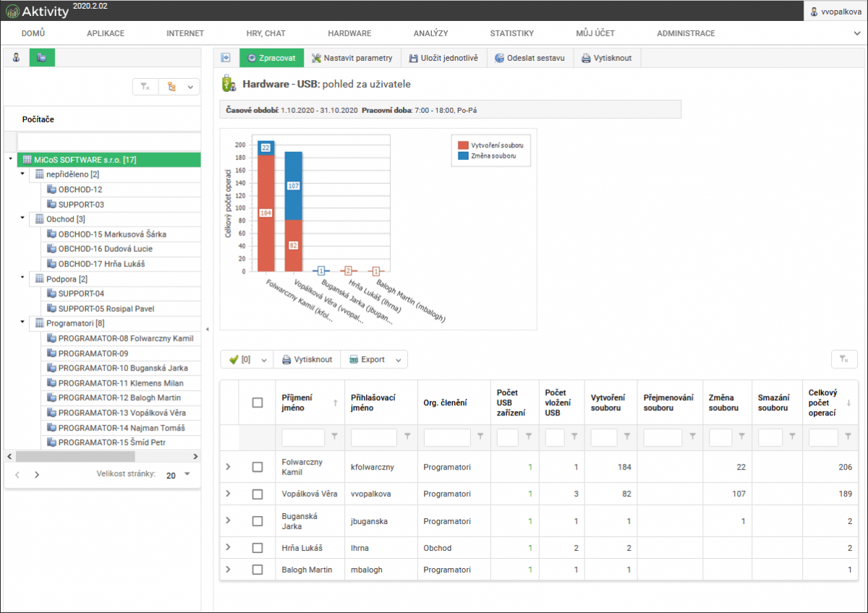This screenshot has width=868, height=613.
Task: Select the Folwarczny Kamil row checkbox
Action: (x=258, y=467)
